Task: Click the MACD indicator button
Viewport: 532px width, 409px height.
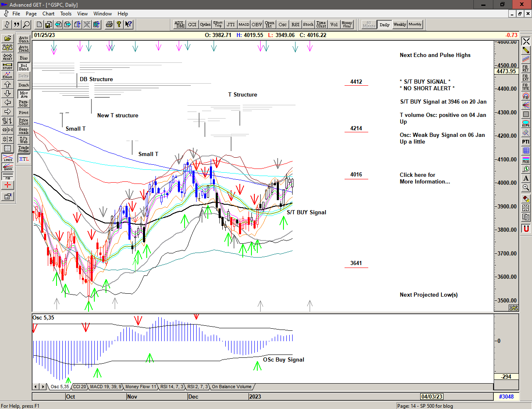Action: click(x=244, y=25)
